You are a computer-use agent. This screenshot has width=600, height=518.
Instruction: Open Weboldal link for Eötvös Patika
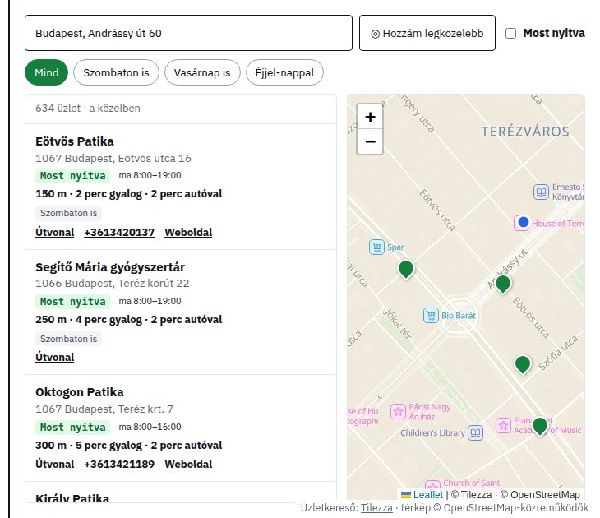[188, 232]
